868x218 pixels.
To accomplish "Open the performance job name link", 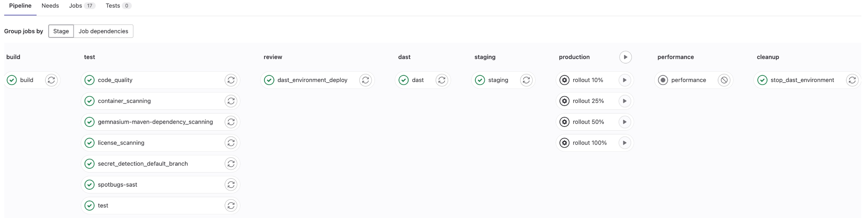I will click(x=688, y=80).
